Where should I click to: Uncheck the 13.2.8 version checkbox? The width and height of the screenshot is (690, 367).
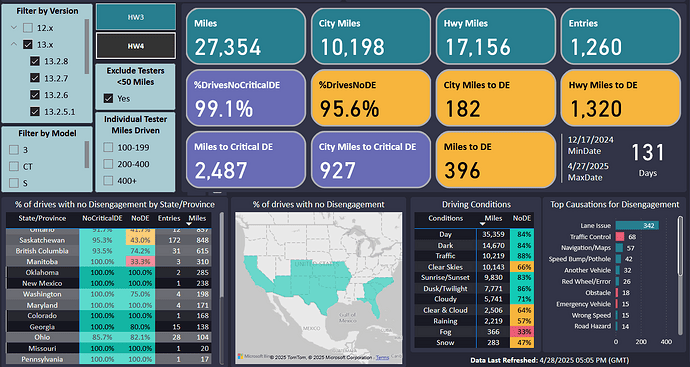[x=35, y=61]
